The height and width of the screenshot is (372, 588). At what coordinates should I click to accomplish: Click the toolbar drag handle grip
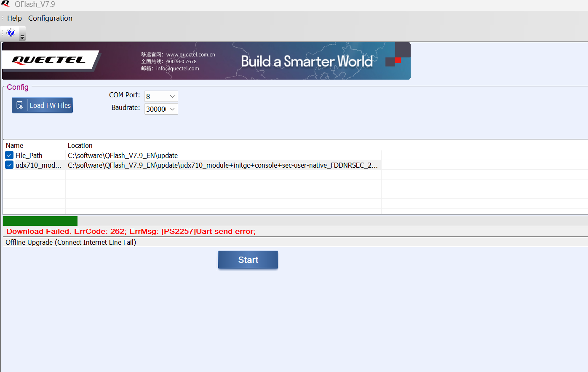click(3, 32)
